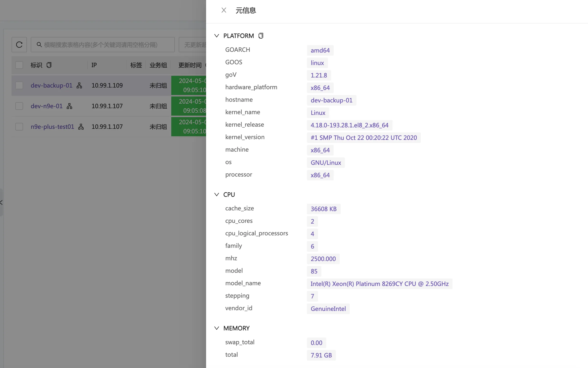Click the amd64 value tag
The width and height of the screenshot is (588, 368).
click(320, 50)
